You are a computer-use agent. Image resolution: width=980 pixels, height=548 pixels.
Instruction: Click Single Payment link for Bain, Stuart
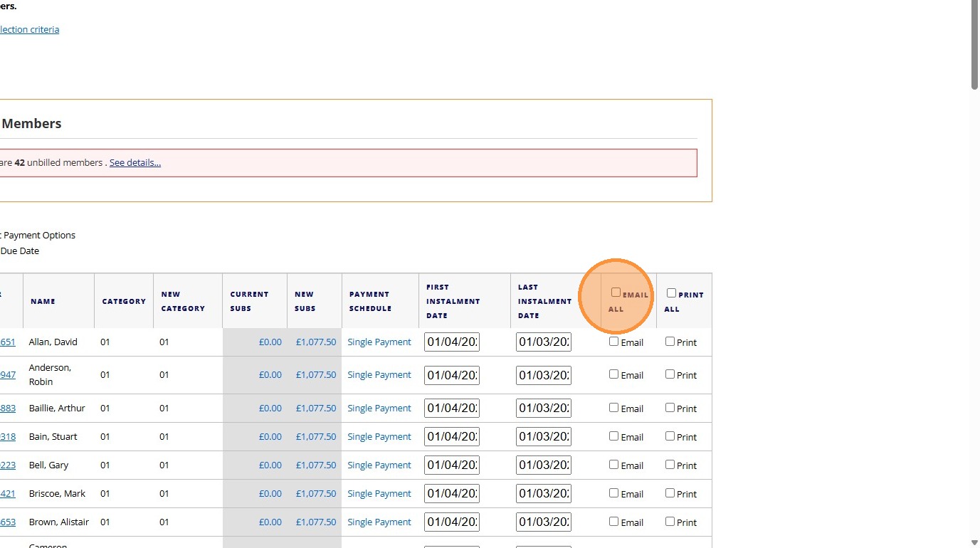[379, 436]
